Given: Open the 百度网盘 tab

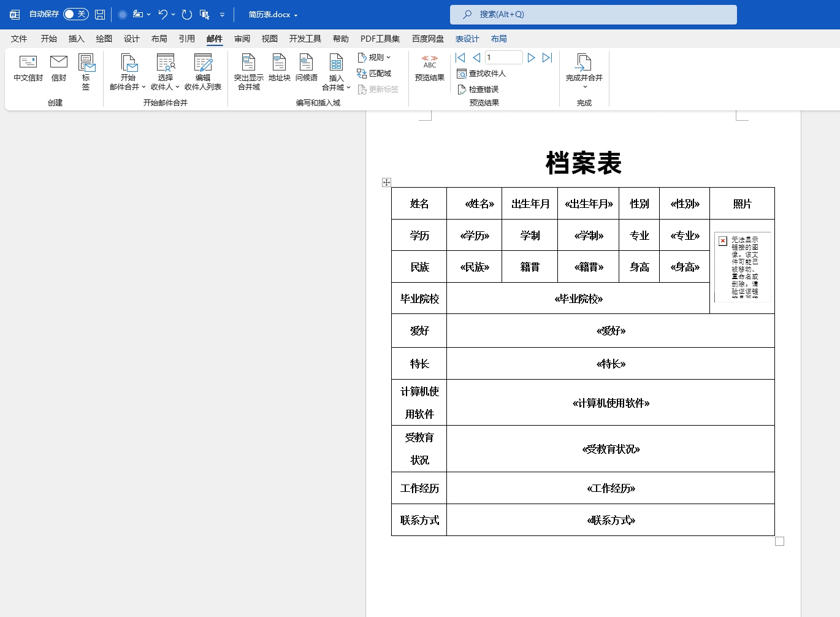Looking at the screenshot, I should point(428,39).
